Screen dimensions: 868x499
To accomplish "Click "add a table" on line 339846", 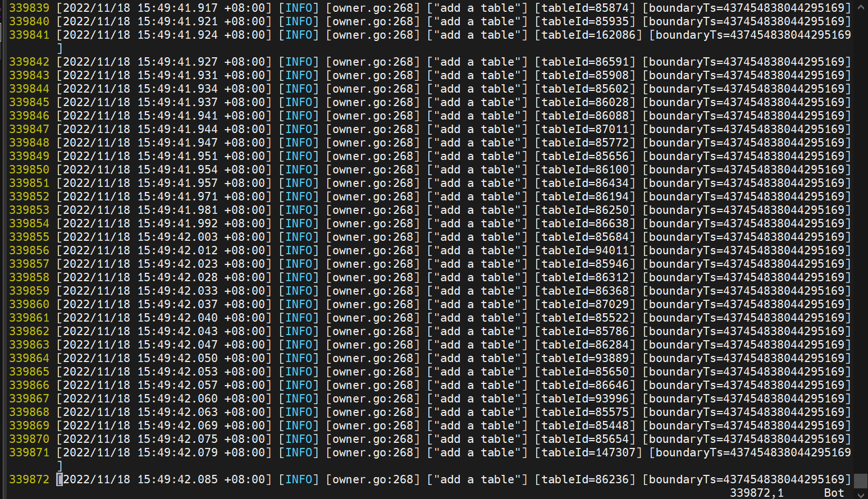I will pos(477,116).
